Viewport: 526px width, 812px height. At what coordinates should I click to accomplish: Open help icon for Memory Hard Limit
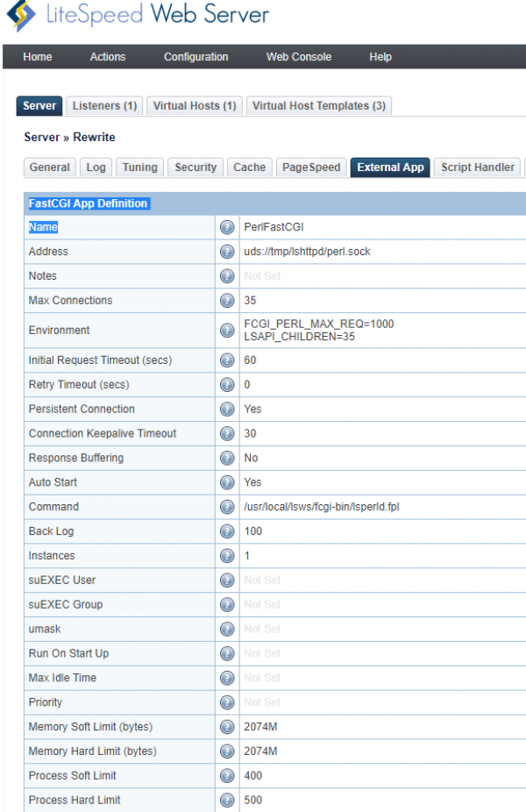tap(227, 751)
